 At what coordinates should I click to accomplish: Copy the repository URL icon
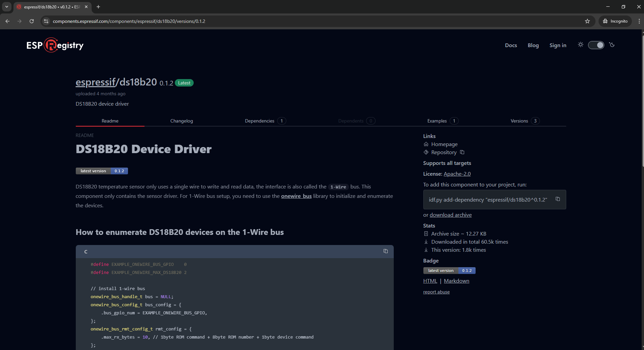(x=462, y=152)
